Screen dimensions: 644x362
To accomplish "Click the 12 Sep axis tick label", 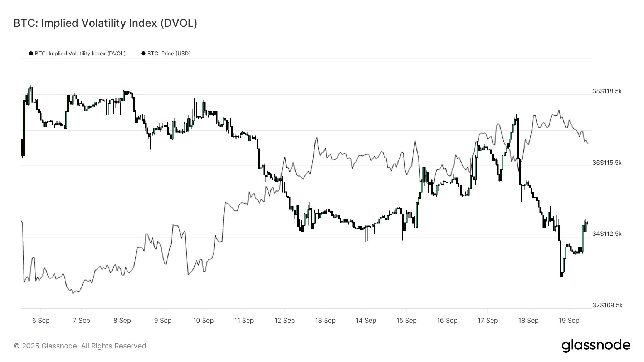I will pyautogui.click(x=284, y=321).
